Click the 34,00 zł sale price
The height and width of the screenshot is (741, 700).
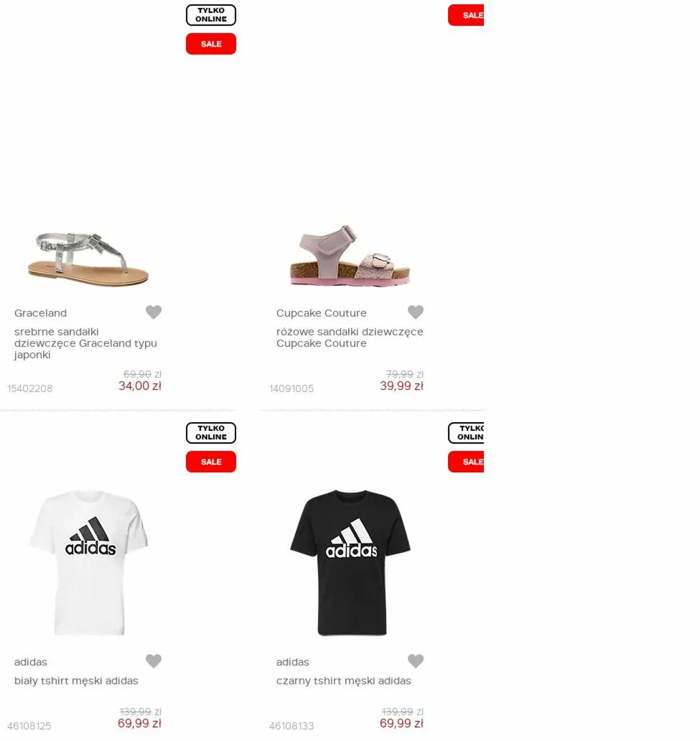point(140,386)
